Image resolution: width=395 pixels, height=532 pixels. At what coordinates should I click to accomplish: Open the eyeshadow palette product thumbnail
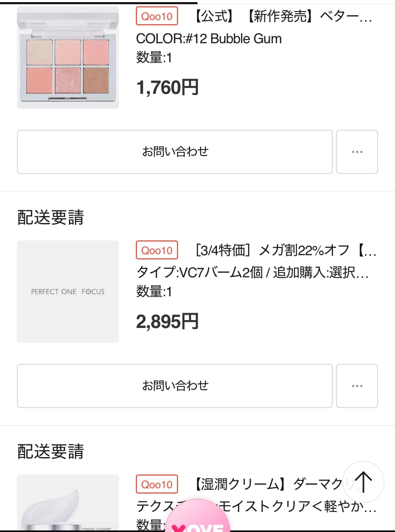tap(68, 57)
